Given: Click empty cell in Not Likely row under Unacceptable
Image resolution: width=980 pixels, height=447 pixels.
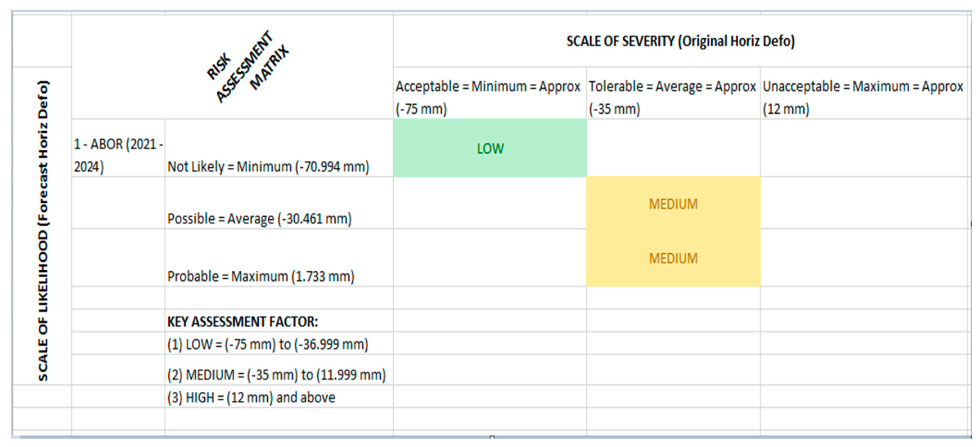Looking at the screenshot, I should (x=864, y=149).
